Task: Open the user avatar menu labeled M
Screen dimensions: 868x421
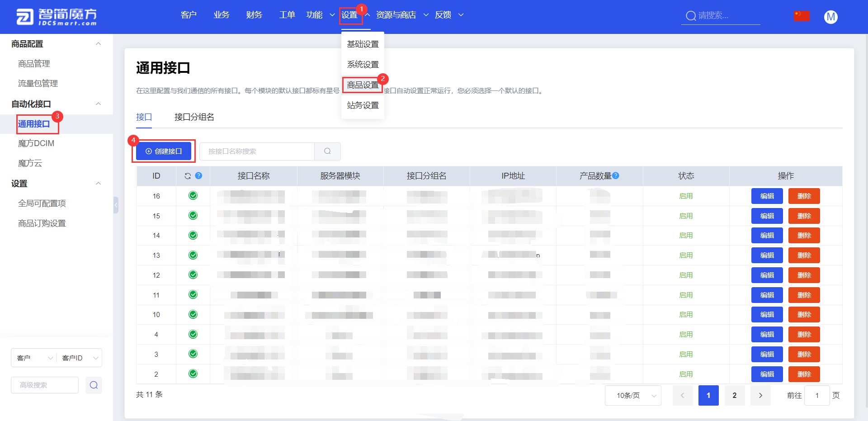Action: click(x=830, y=17)
